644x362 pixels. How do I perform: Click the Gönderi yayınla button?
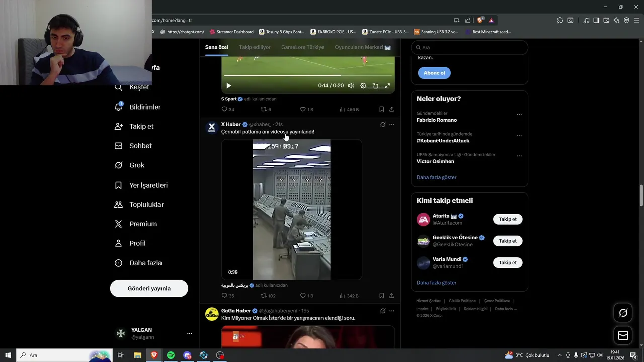149,288
